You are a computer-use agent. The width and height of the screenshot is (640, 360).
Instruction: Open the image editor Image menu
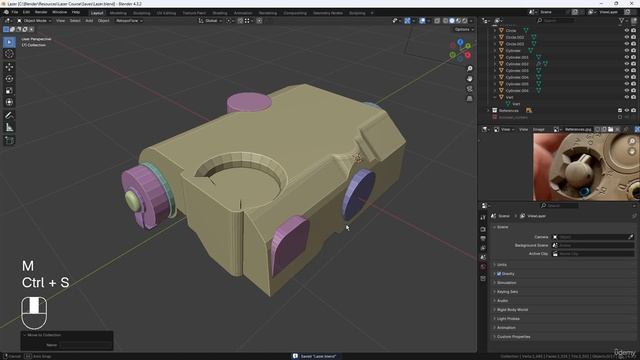pos(538,129)
